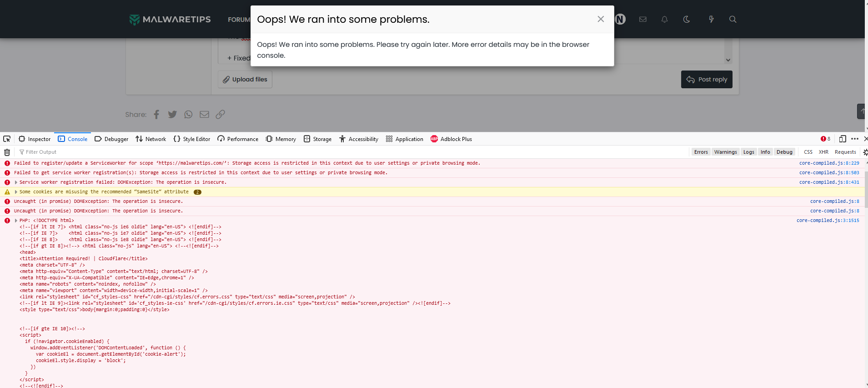Click the warning repeat count badge 2
868x388 pixels.
pyautogui.click(x=197, y=192)
